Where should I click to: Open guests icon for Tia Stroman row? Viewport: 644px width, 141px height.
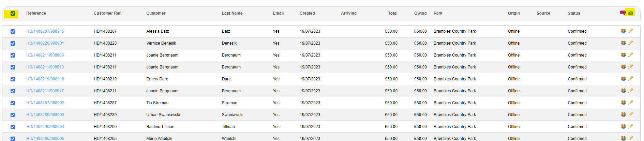[x=623, y=103]
